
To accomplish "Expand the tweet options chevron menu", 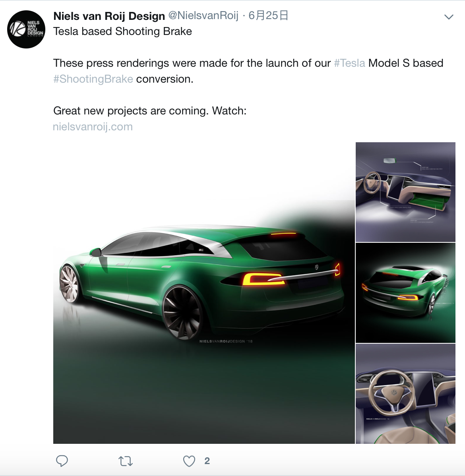I will tap(449, 17).
